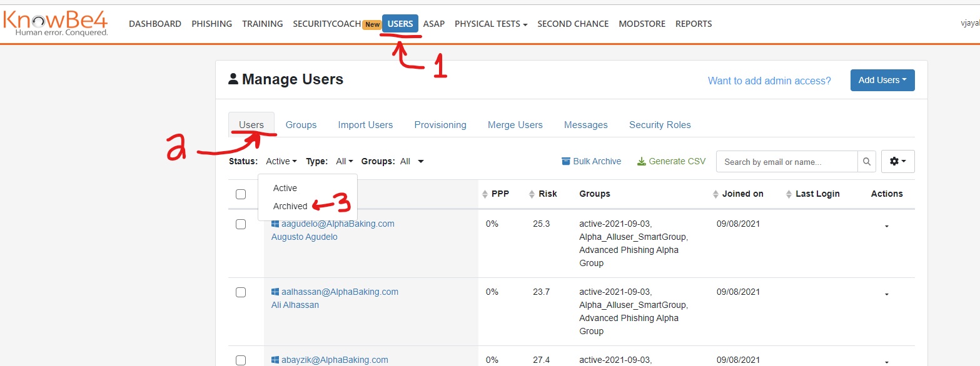This screenshot has width=980, height=366.
Task: Click the Generate CSV link
Action: tap(671, 161)
